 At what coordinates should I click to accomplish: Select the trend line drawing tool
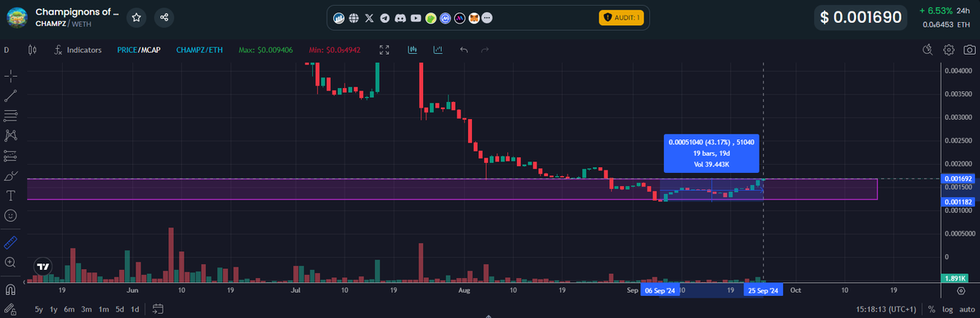pos(11,95)
